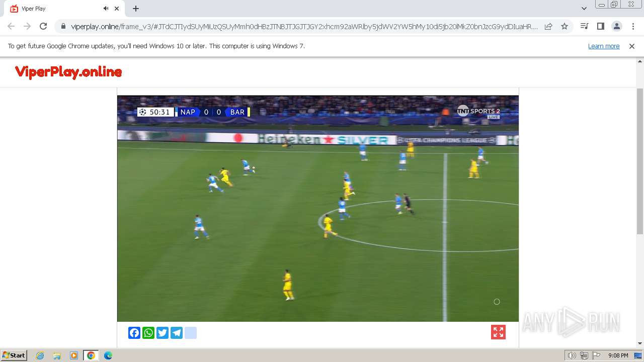Dismiss the Chrome update notification
The width and height of the screenshot is (644, 362).
[x=632, y=46]
